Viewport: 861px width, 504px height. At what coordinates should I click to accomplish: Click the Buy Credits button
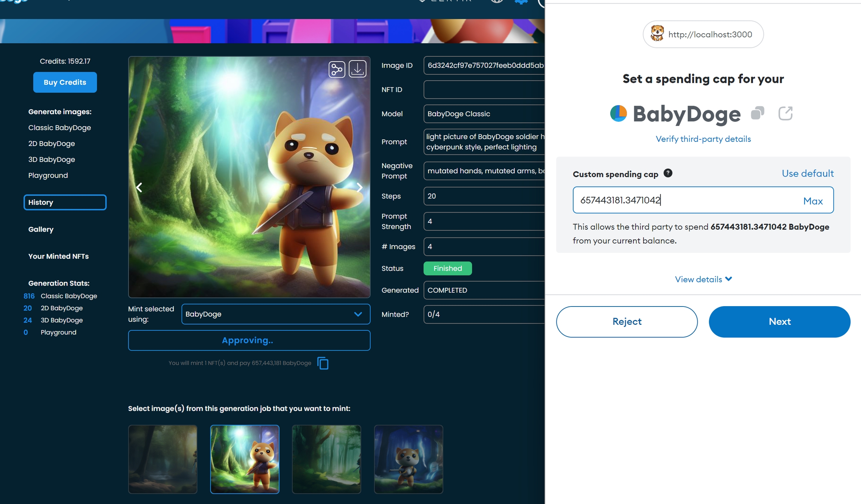click(x=65, y=82)
